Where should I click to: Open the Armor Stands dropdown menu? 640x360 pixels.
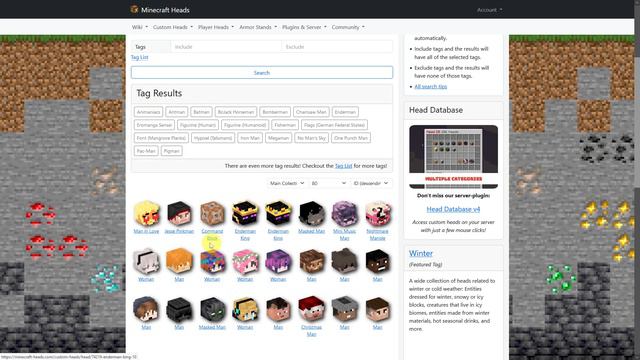click(x=258, y=27)
